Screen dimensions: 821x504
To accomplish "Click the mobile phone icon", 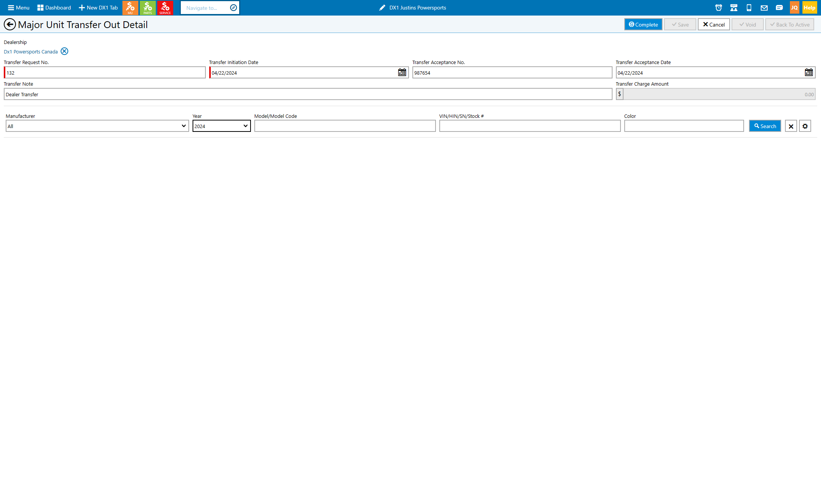I will (x=749, y=8).
